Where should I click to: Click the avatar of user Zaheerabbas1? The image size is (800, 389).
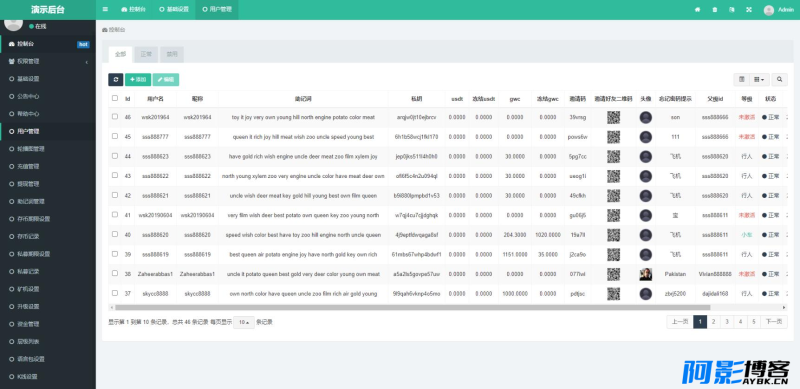(x=646, y=274)
